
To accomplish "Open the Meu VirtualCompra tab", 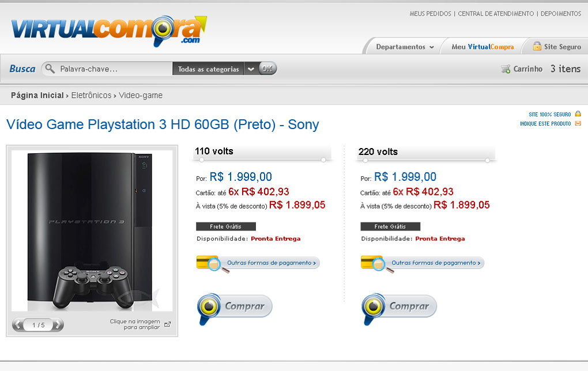I will 483,47.
